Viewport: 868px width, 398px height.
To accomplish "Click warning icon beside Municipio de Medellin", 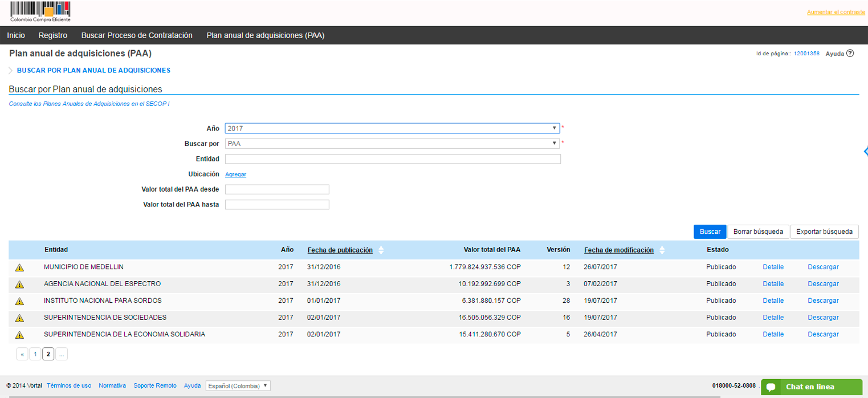I will coord(19,267).
